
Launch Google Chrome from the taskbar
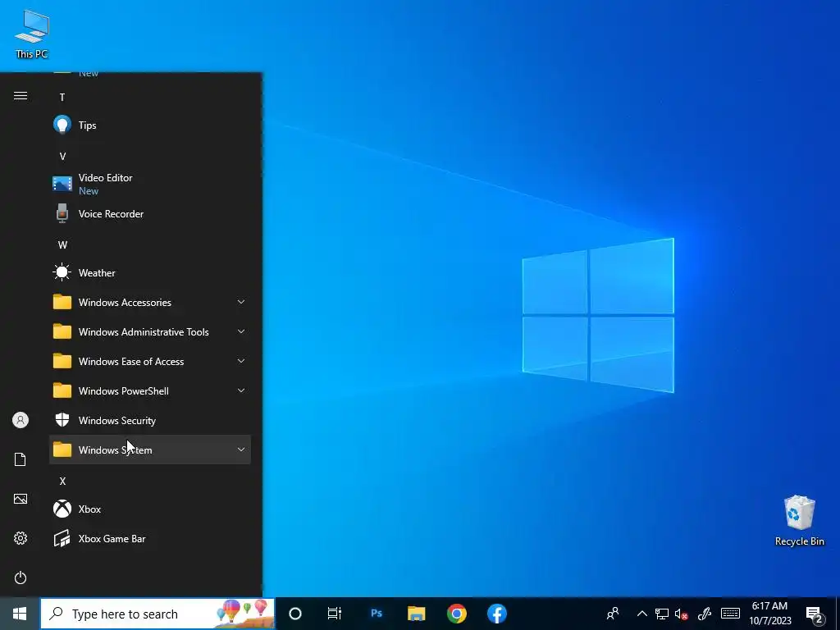click(x=456, y=614)
